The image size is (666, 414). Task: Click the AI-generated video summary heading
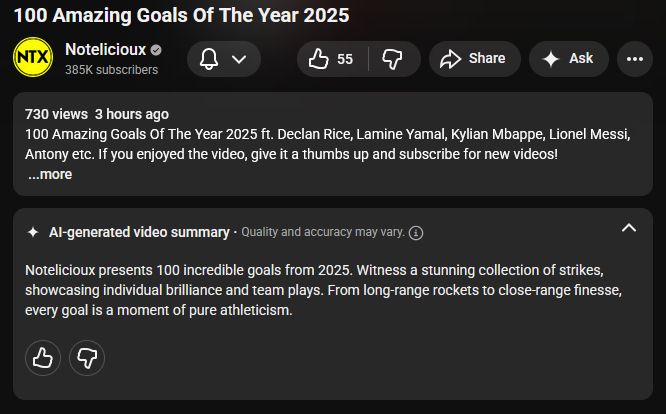(139, 232)
